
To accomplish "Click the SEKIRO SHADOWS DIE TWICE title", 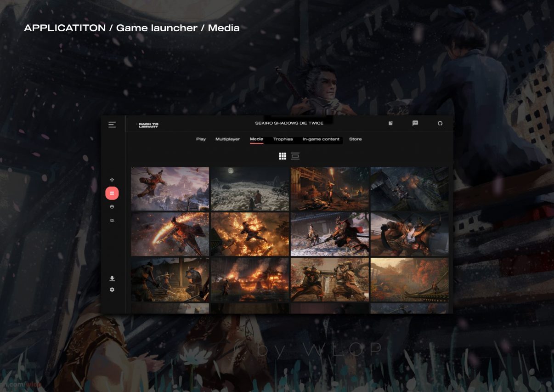I will click(289, 123).
